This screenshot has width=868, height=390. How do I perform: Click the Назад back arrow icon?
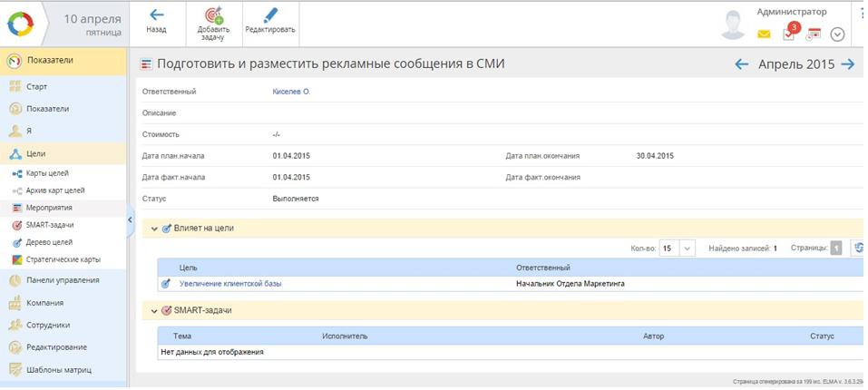pos(156,15)
